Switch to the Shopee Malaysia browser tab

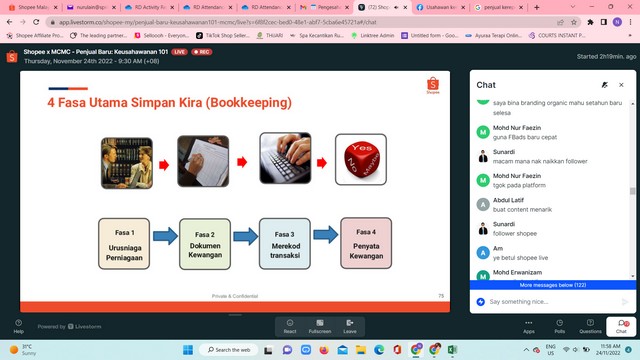[x=32, y=7]
